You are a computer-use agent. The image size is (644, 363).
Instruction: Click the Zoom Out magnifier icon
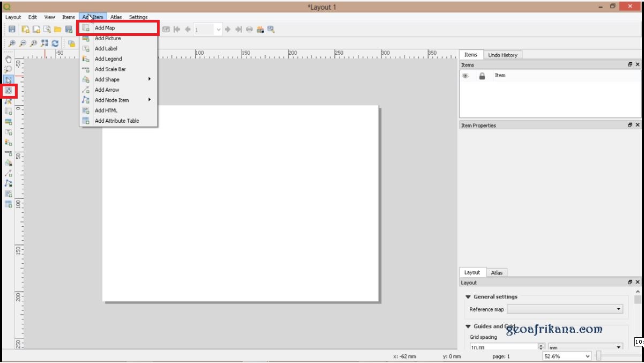pyautogui.click(x=24, y=43)
